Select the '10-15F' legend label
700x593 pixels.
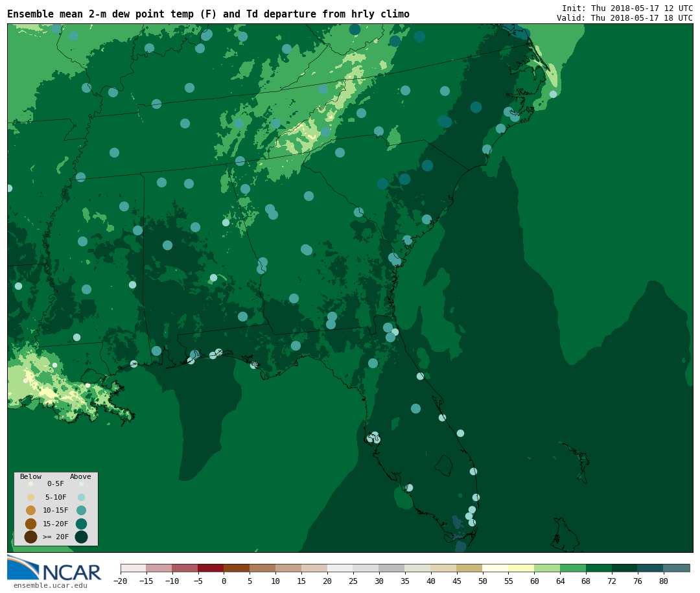point(56,510)
